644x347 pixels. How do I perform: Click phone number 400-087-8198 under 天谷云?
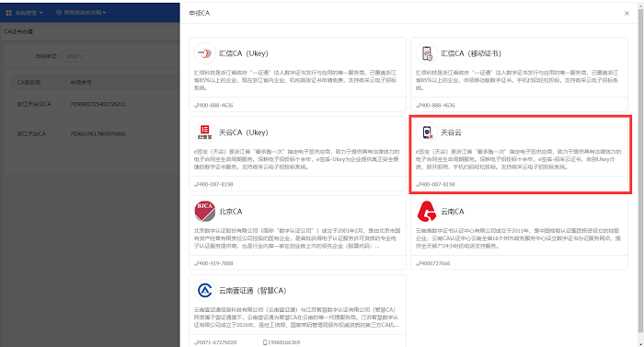coord(438,184)
